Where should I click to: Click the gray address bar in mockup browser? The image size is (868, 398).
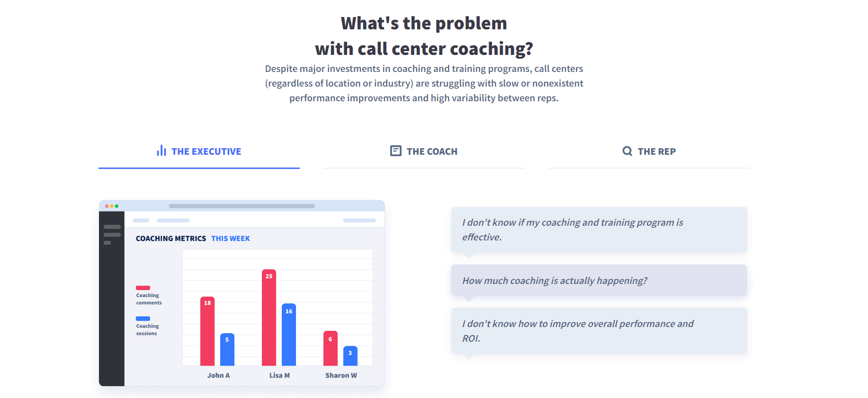click(x=242, y=206)
